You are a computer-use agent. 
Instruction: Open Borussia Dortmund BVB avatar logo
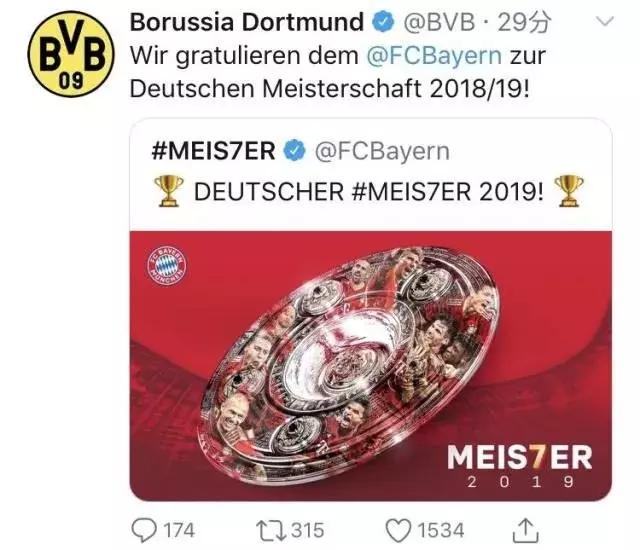pos(71,53)
